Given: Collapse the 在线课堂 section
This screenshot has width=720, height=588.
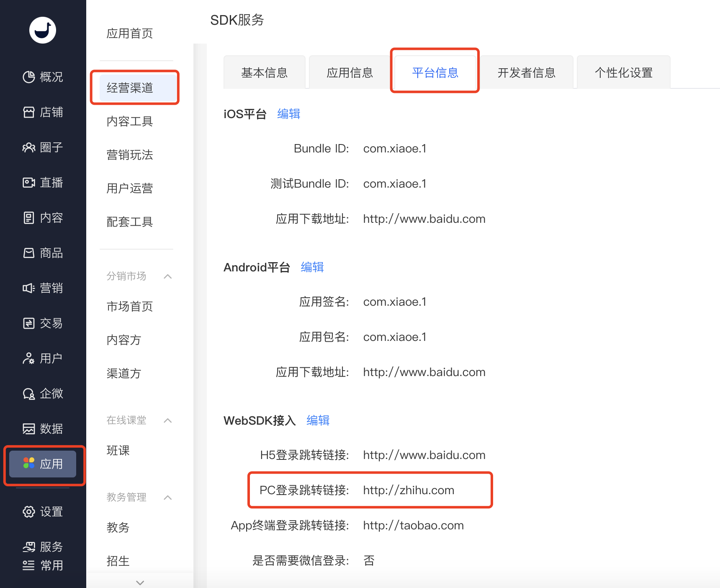Looking at the screenshot, I should click(x=168, y=420).
